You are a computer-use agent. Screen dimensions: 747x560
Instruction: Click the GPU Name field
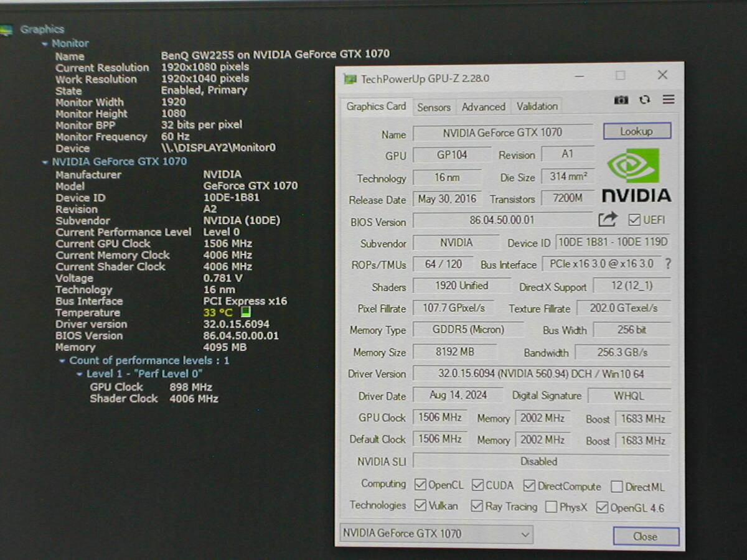coord(503,133)
